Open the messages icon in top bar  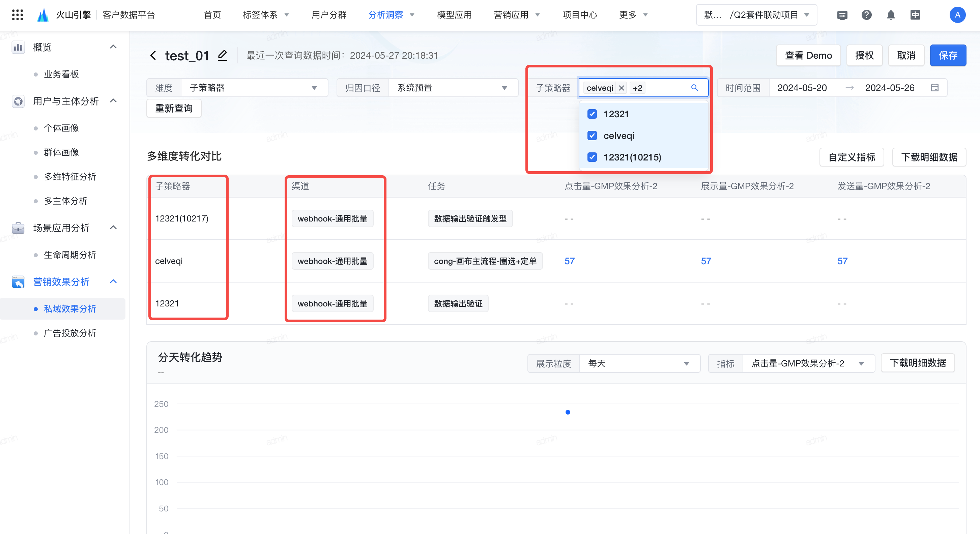coord(842,15)
